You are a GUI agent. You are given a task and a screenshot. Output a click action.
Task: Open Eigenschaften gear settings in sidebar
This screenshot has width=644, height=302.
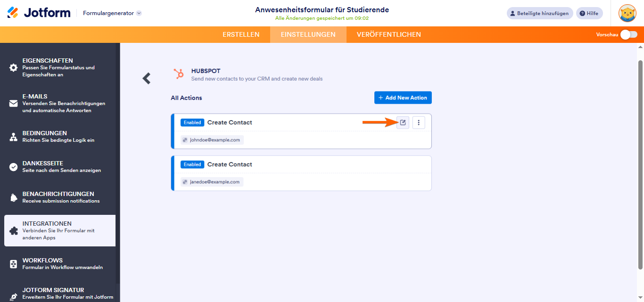tap(60, 67)
